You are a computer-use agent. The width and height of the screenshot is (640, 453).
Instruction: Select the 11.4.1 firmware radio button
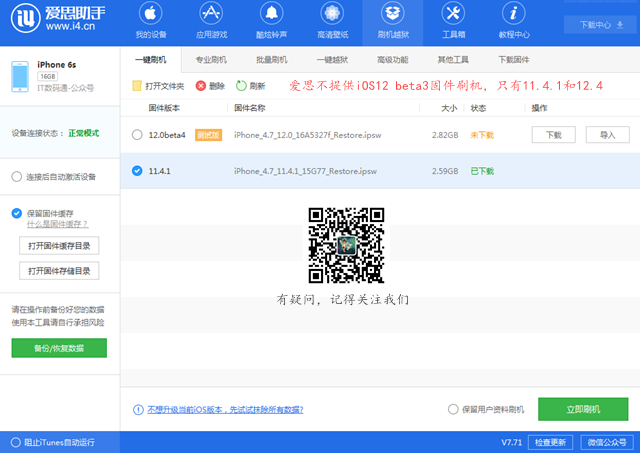137,171
